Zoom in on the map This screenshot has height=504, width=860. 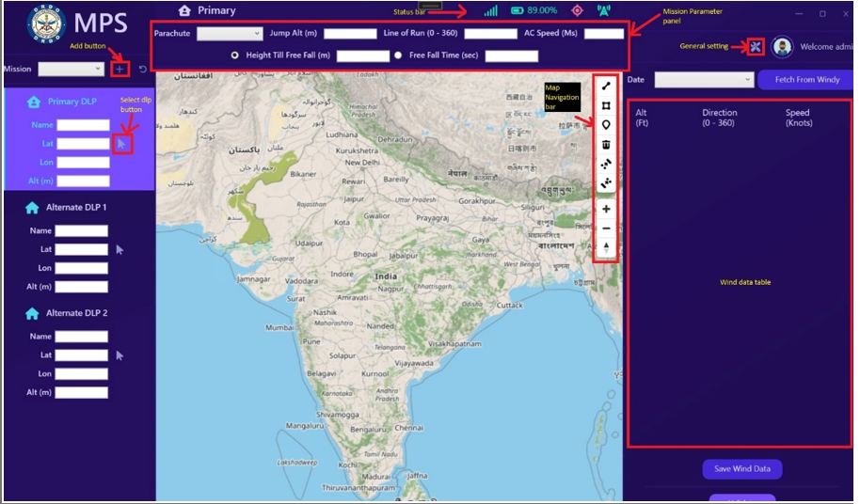point(606,209)
